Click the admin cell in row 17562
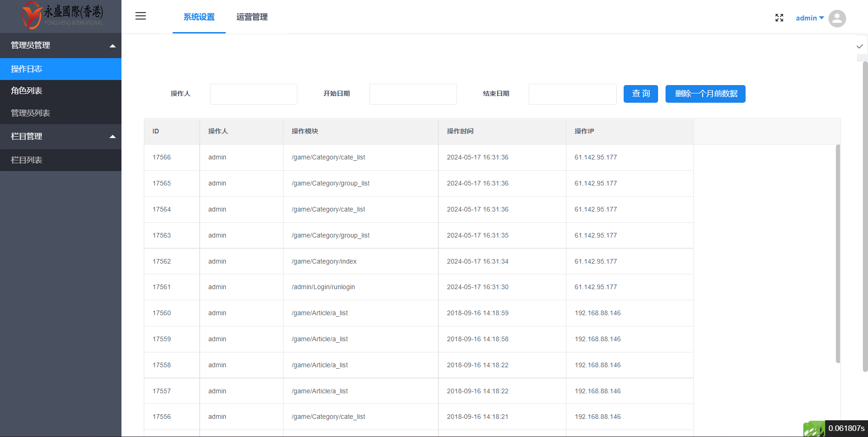Viewport: 868px width, 437px height. coord(242,262)
